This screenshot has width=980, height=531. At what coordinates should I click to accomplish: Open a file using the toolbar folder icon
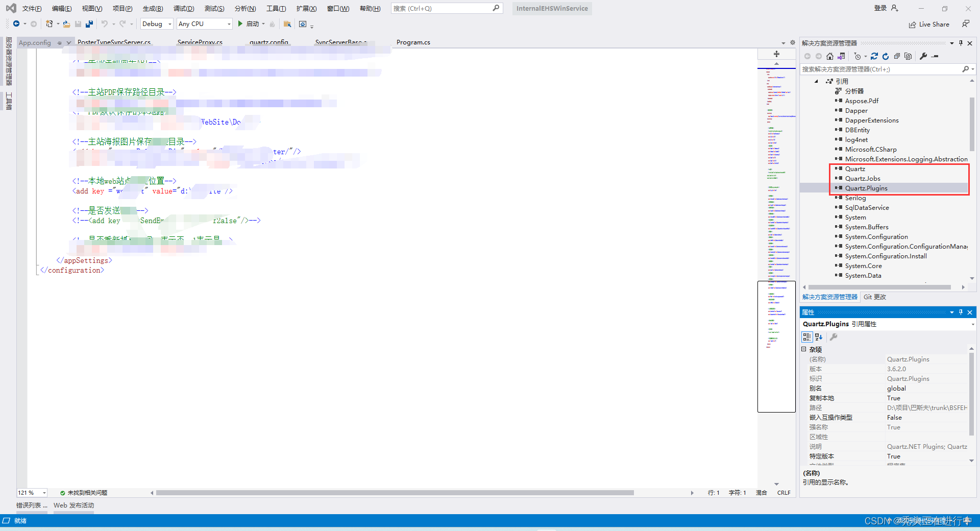coord(66,24)
